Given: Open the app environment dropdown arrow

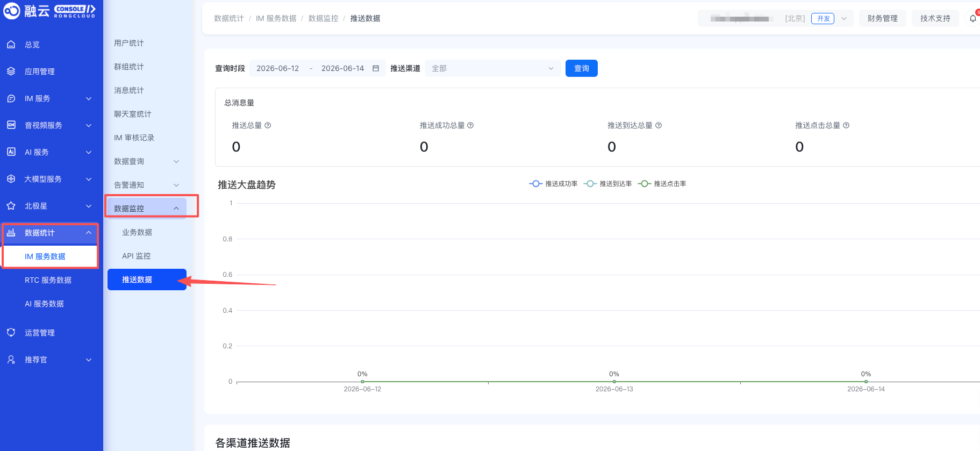Looking at the screenshot, I should 844,18.
